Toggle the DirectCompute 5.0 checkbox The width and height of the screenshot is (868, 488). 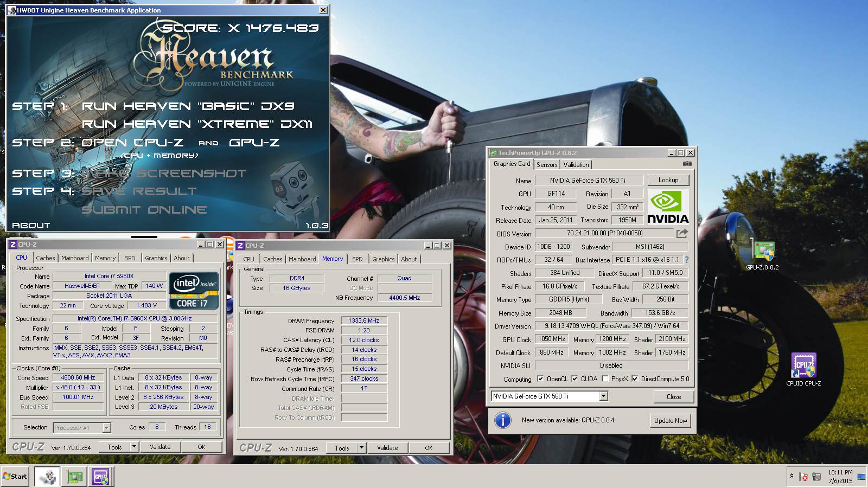[x=634, y=379]
